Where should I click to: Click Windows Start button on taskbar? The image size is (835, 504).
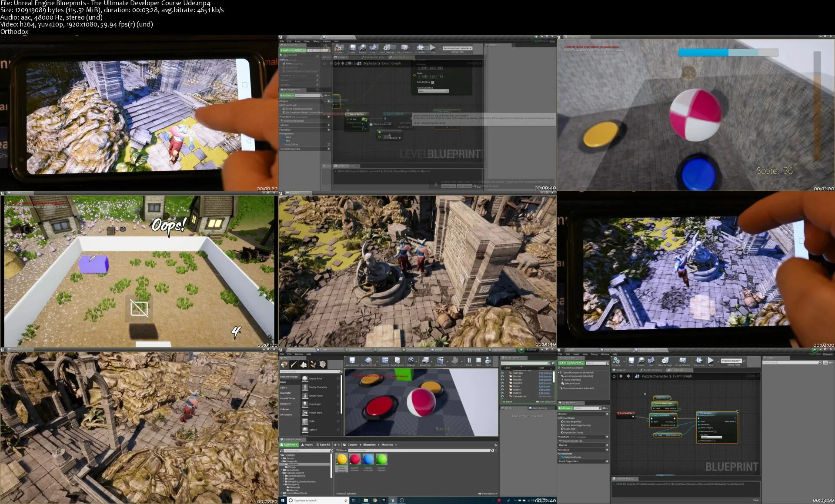click(283, 500)
